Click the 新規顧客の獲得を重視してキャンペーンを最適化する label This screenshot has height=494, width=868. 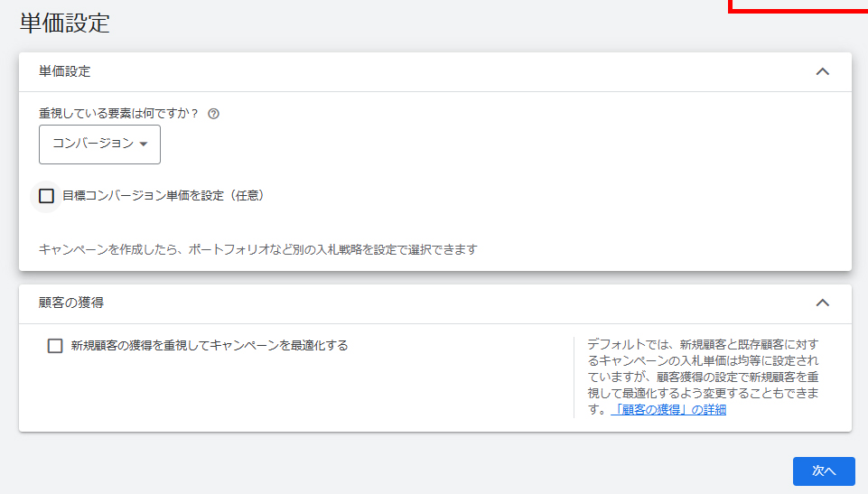click(210, 345)
